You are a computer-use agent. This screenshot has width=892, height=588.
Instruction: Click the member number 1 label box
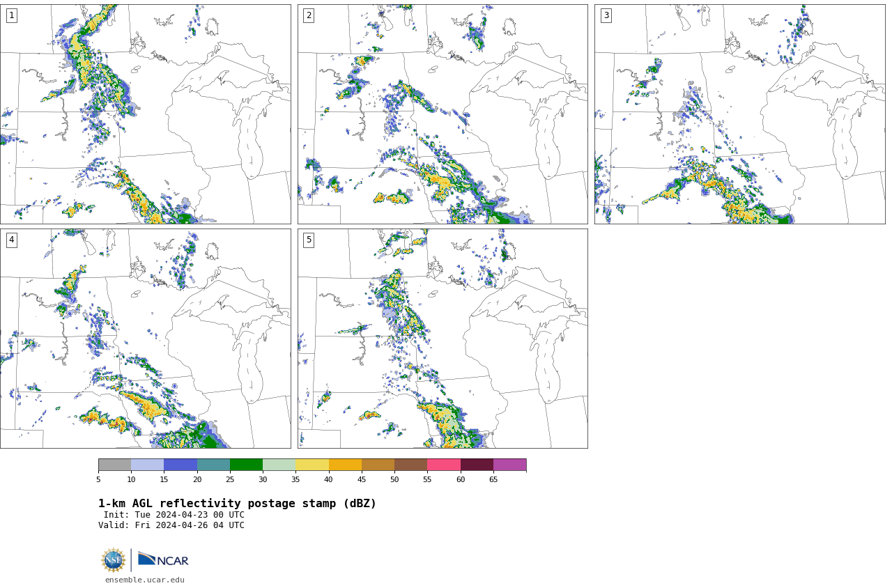click(11, 15)
